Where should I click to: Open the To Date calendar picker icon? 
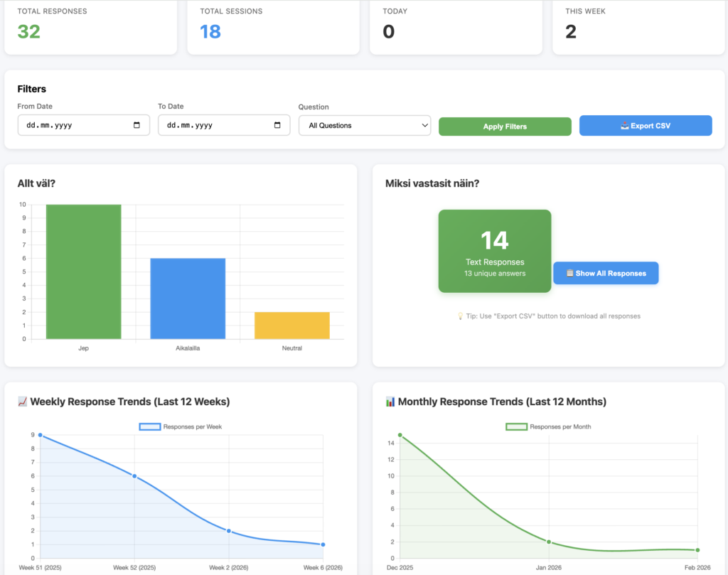277,125
